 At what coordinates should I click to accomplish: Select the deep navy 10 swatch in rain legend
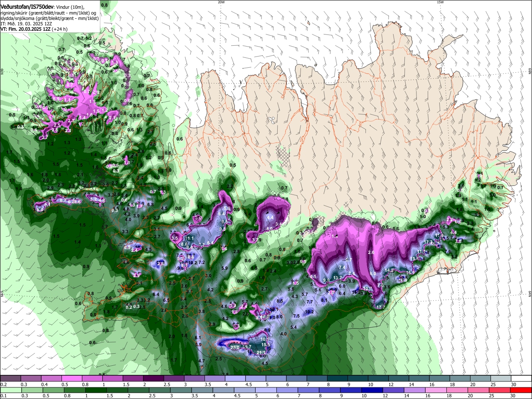pyautogui.click(x=372, y=390)
